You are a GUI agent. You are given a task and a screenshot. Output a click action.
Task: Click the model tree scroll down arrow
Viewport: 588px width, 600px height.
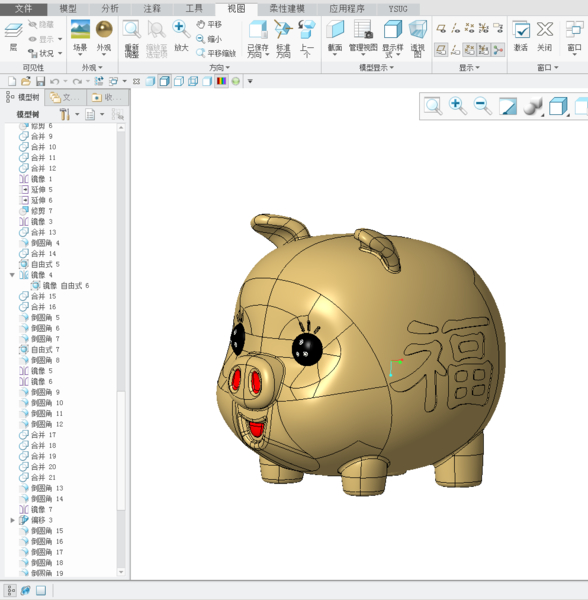click(x=121, y=572)
